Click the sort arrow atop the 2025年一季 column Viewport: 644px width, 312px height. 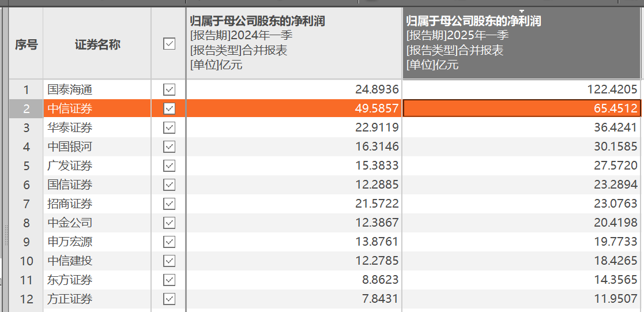click(522, 12)
